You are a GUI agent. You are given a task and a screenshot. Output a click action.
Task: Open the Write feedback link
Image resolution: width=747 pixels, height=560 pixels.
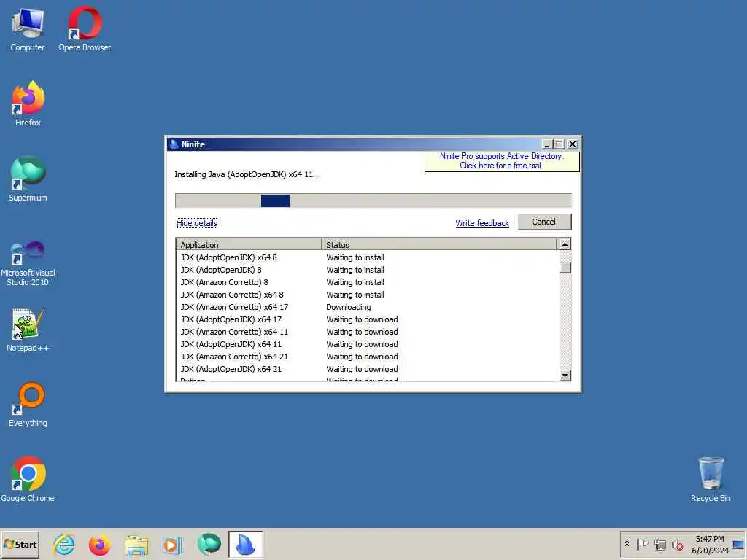pyautogui.click(x=482, y=223)
